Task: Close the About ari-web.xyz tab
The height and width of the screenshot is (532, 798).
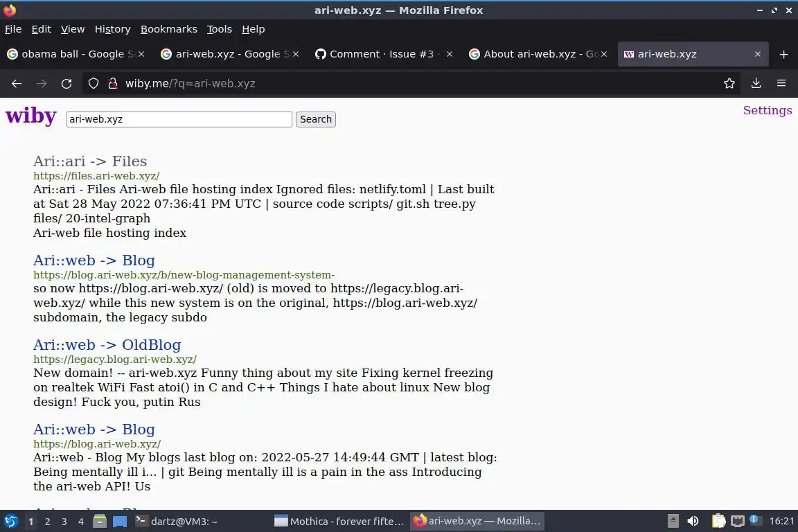Action: point(603,54)
